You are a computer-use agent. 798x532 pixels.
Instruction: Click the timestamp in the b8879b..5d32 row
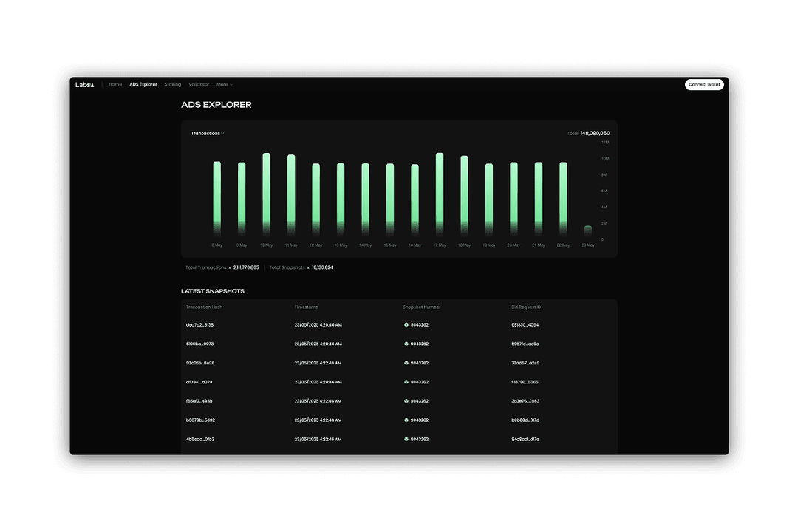pyautogui.click(x=318, y=420)
